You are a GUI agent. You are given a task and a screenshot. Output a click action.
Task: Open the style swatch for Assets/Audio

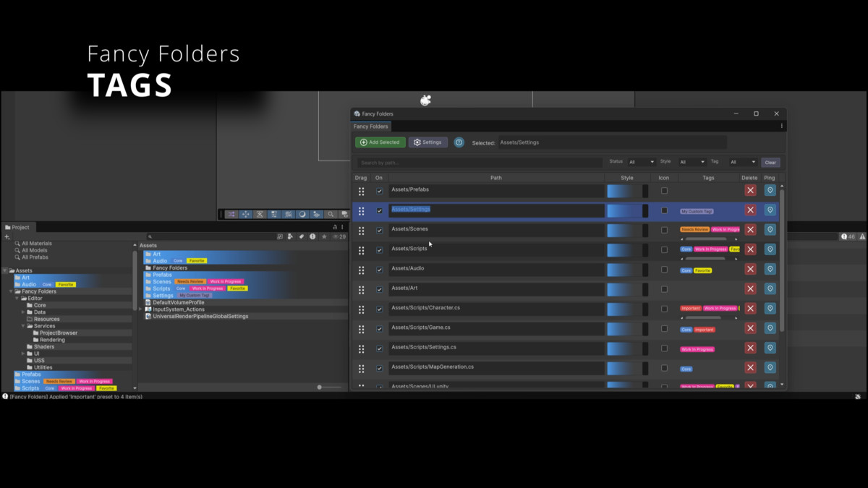click(627, 270)
